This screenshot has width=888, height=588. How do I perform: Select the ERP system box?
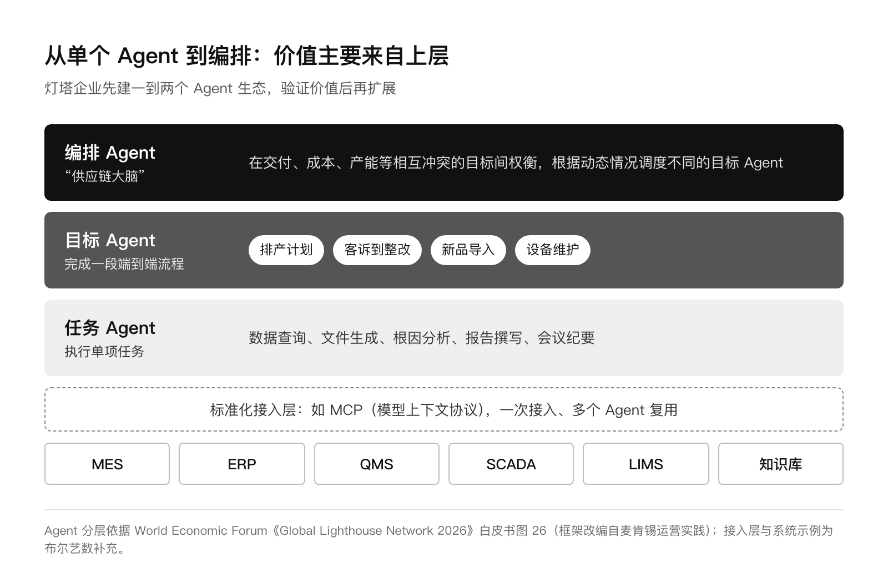(242, 464)
